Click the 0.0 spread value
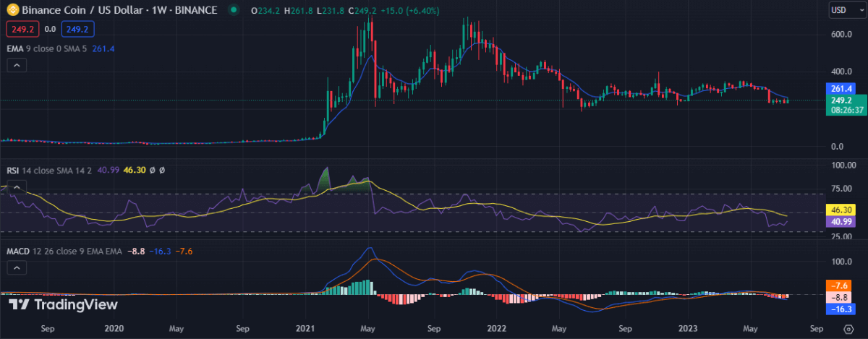Viewport: 868px width, 339px height. tap(49, 30)
